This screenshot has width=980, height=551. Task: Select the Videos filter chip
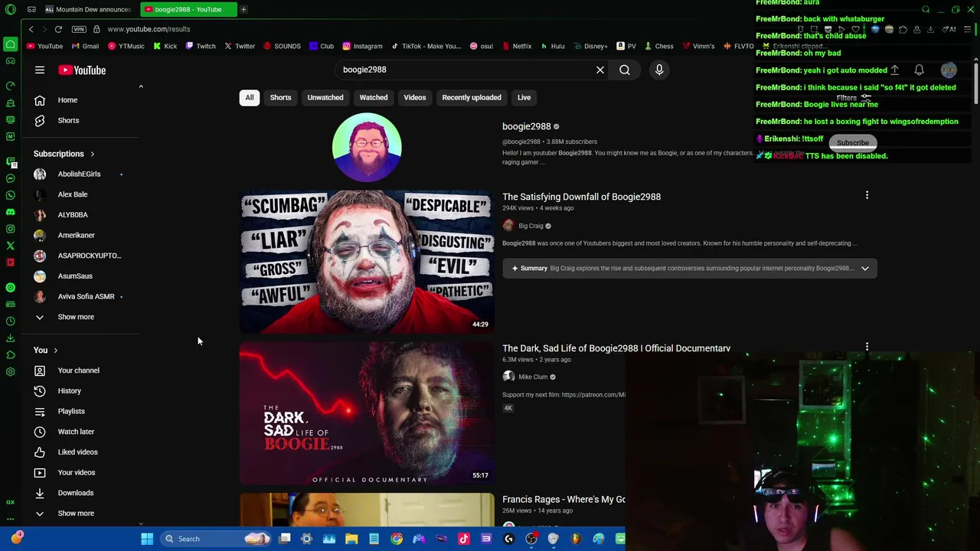(415, 97)
